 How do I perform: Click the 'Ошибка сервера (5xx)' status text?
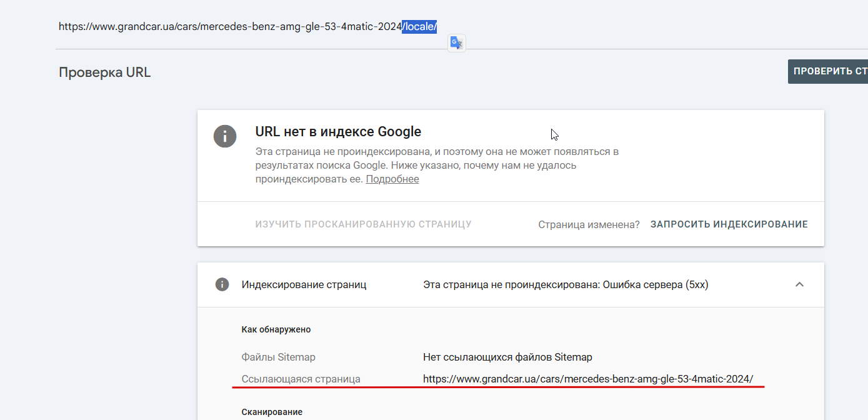click(656, 285)
